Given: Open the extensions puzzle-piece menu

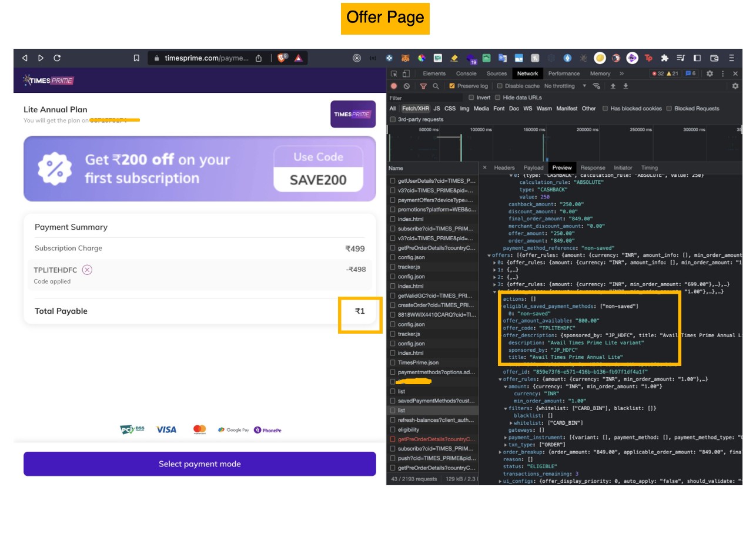Looking at the screenshot, I should click(664, 58).
